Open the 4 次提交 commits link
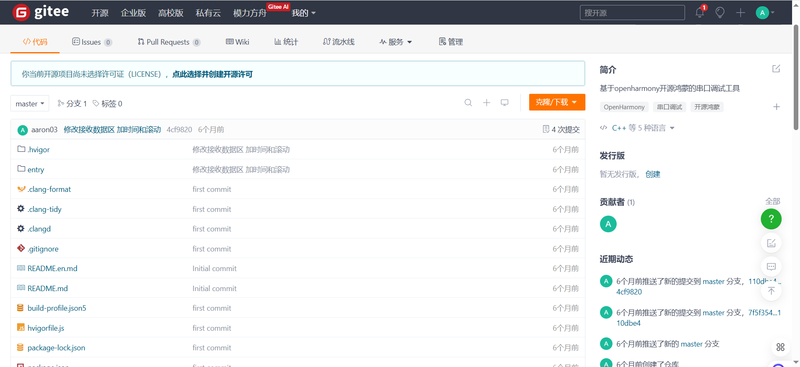800x367 pixels. click(561, 130)
